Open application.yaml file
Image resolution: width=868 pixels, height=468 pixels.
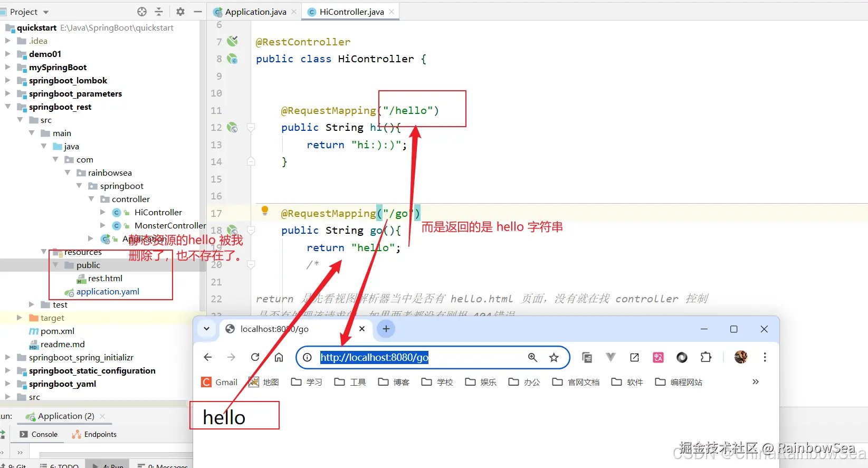point(108,291)
